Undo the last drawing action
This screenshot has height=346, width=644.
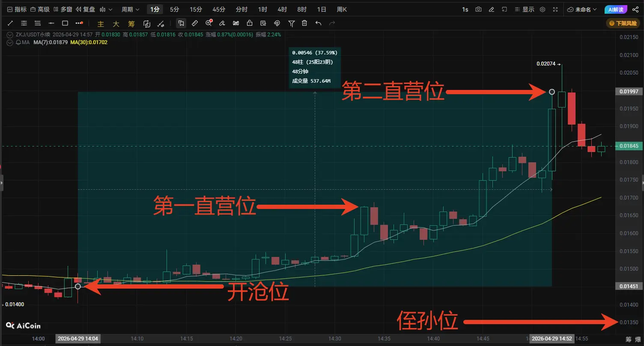pyautogui.click(x=318, y=23)
